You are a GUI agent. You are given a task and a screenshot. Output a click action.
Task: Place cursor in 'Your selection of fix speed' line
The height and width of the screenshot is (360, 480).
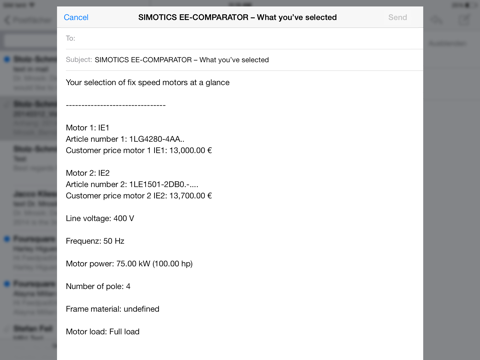tap(148, 82)
